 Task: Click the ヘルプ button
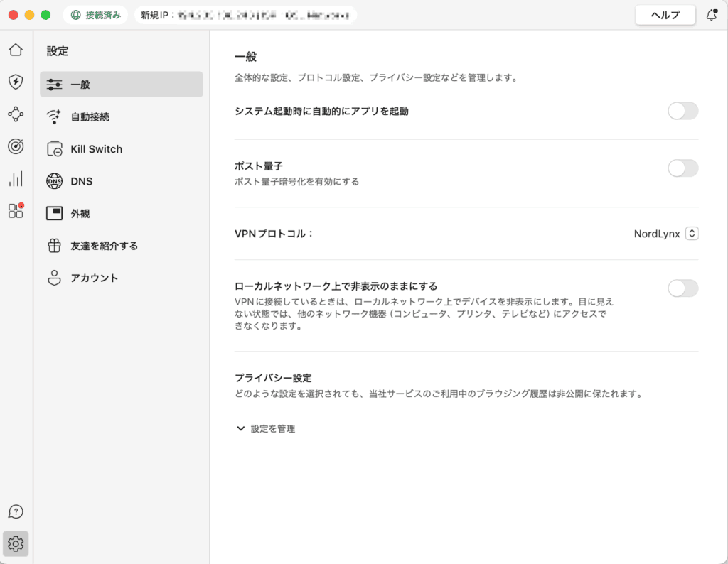point(665,15)
